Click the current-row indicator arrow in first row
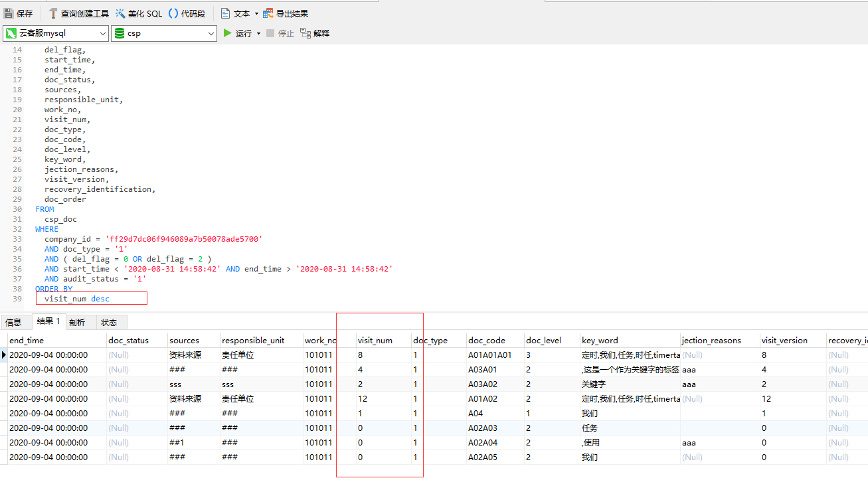The width and height of the screenshot is (868, 488). click(x=4, y=355)
